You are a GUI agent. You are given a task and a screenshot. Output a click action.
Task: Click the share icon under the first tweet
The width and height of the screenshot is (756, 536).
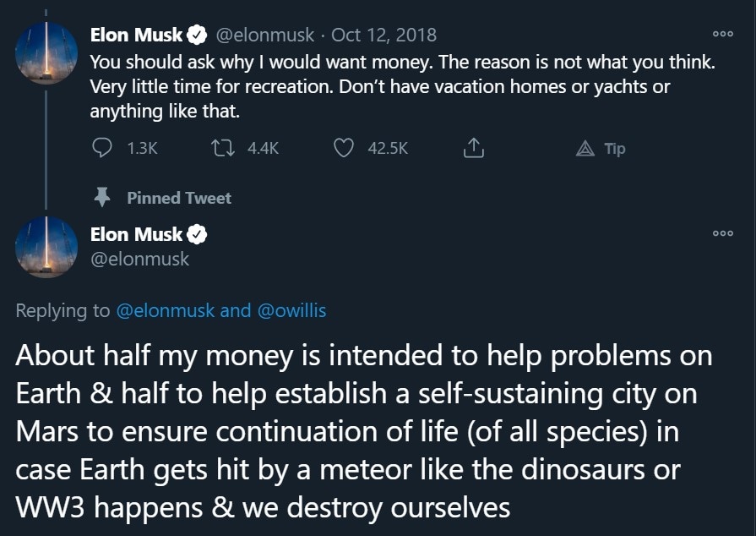click(x=474, y=149)
